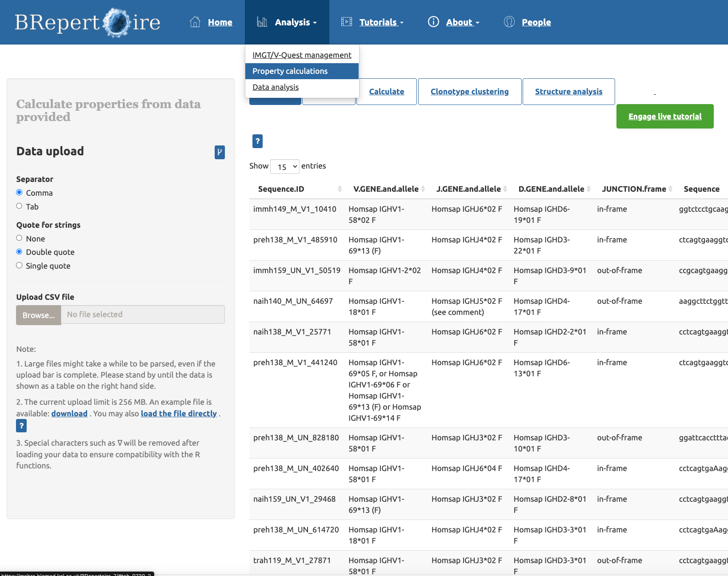Switch to Clonotype clustering tab
The height and width of the screenshot is (576, 728).
pos(469,92)
